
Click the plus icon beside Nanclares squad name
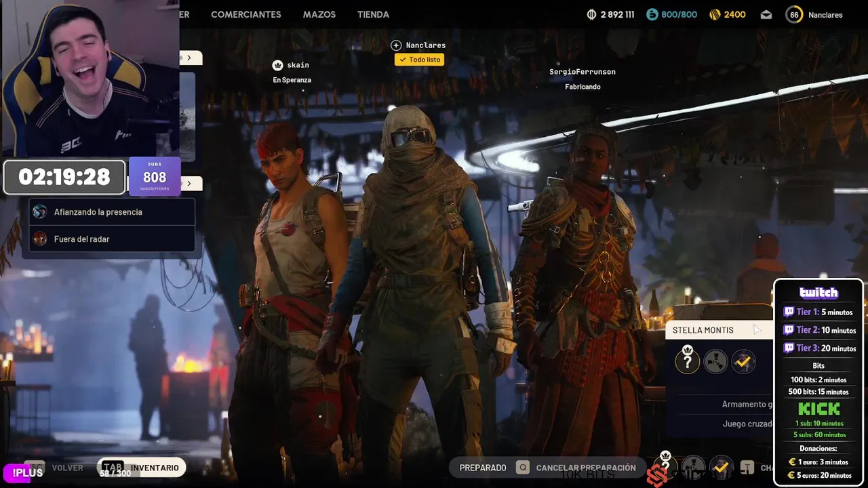tap(397, 45)
